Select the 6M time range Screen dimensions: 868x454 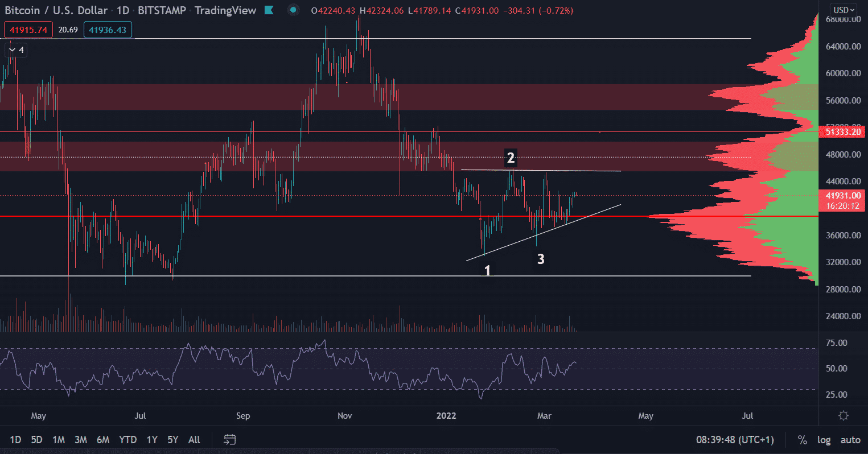[x=103, y=440]
